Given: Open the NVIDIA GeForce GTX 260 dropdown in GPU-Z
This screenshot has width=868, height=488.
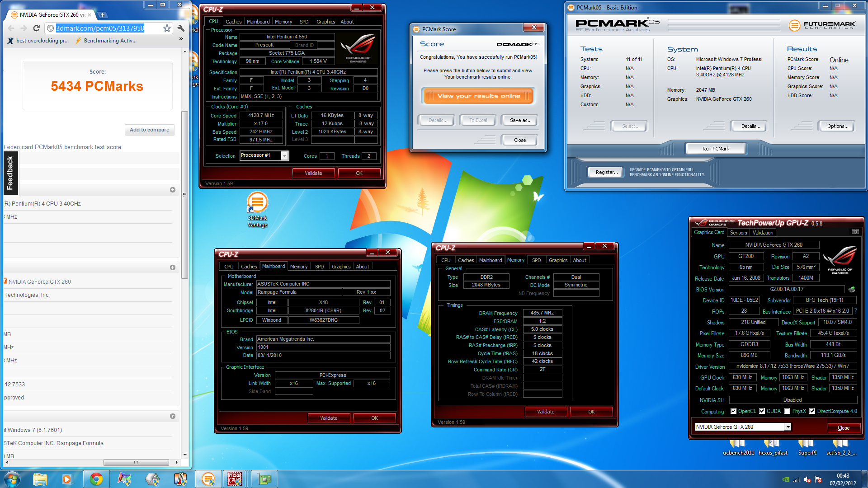Looking at the screenshot, I should point(788,427).
